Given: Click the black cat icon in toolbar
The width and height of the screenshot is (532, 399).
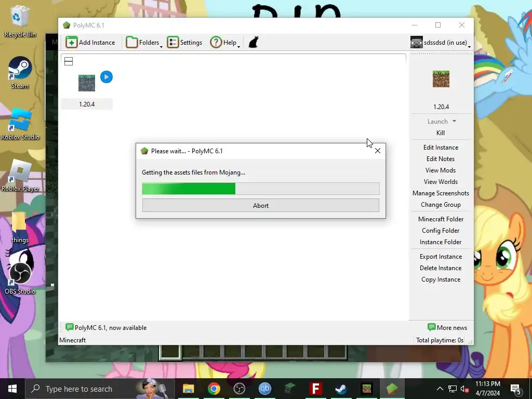Looking at the screenshot, I should click(x=254, y=43).
